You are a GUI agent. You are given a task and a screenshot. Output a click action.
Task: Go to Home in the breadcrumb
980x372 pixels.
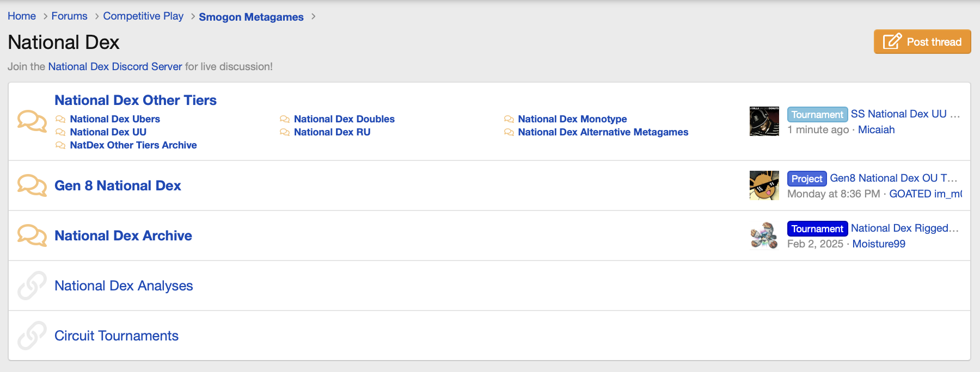click(x=22, y=16)
